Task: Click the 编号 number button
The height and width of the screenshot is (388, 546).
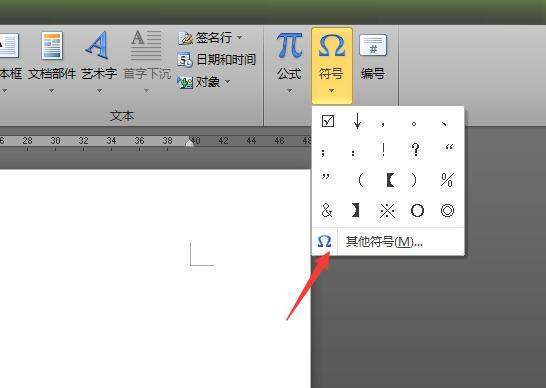Action: 373,56
